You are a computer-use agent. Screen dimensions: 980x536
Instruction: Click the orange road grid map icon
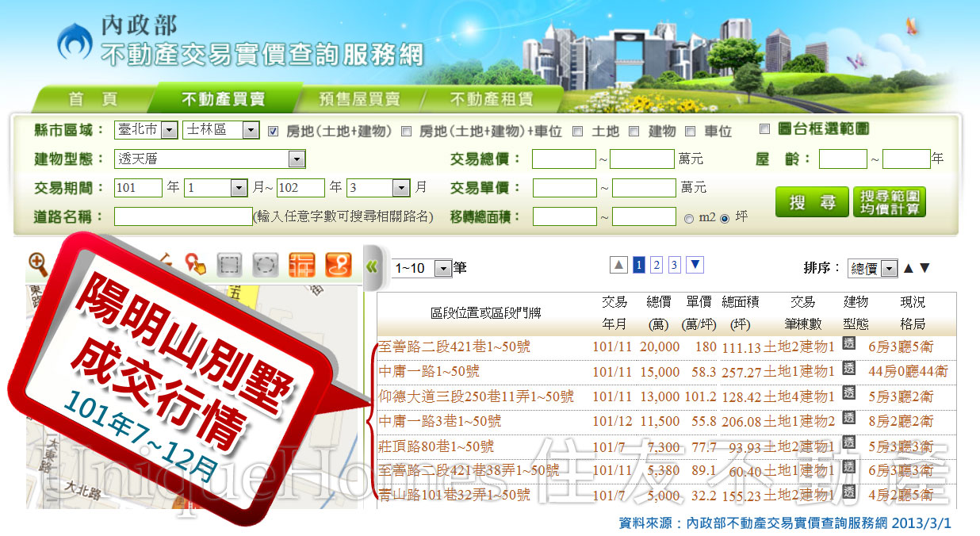[x=302, y=265]
